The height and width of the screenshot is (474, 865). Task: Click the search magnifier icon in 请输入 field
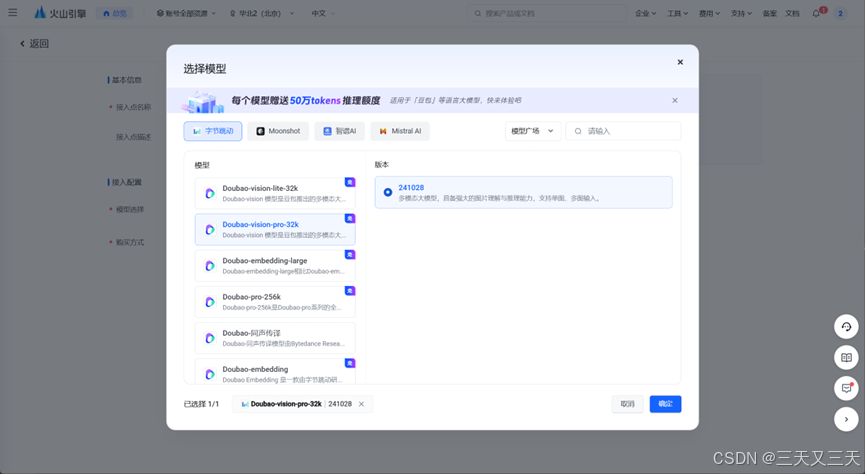tap(578, 131)
